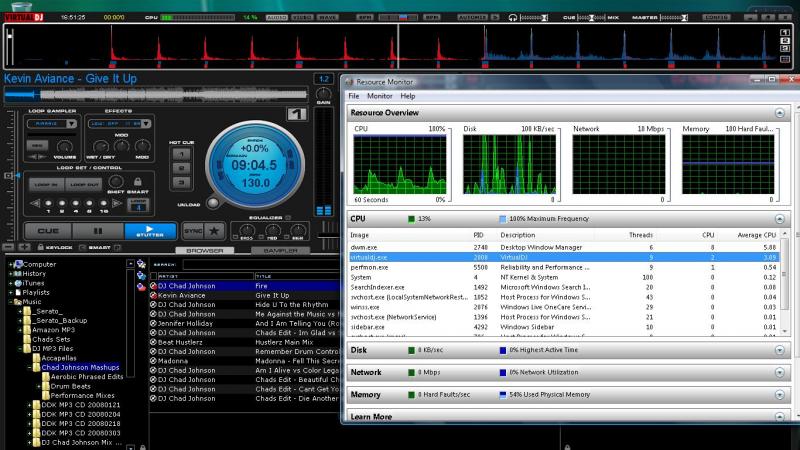The image size is (800, 450).
Task: Expand the Playlists tree node
Action: click(11, 292)
